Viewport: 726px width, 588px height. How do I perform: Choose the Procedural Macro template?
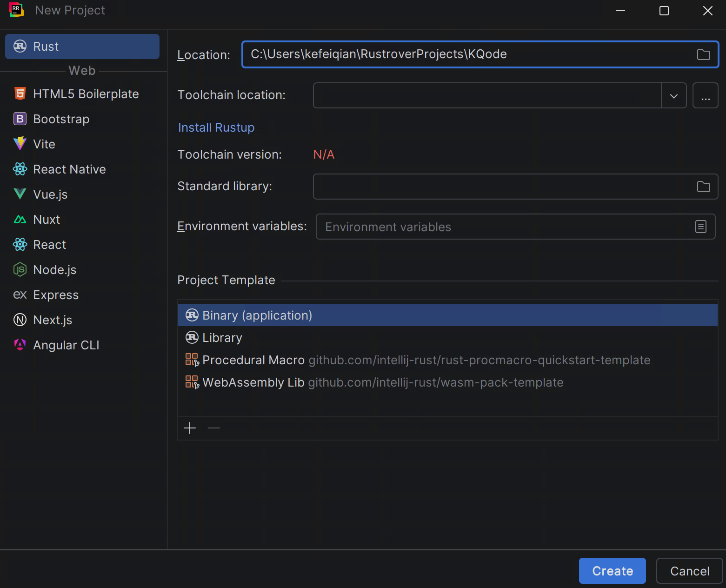448,360
